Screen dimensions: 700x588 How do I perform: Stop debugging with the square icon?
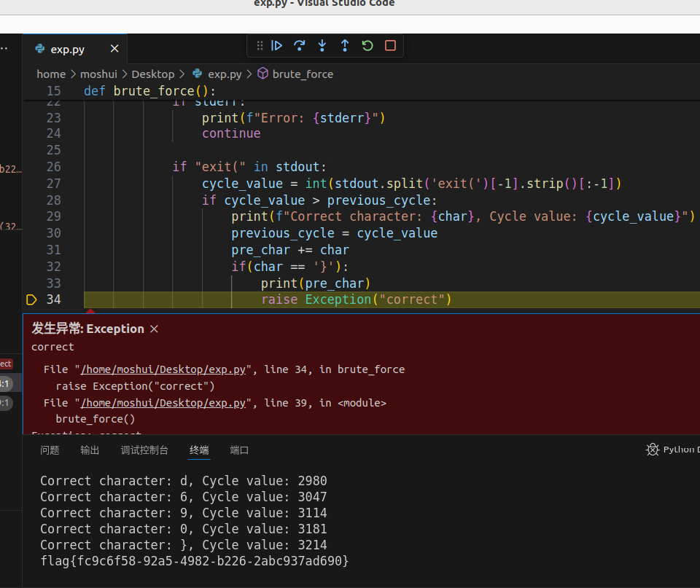click(x=390, y=46)
